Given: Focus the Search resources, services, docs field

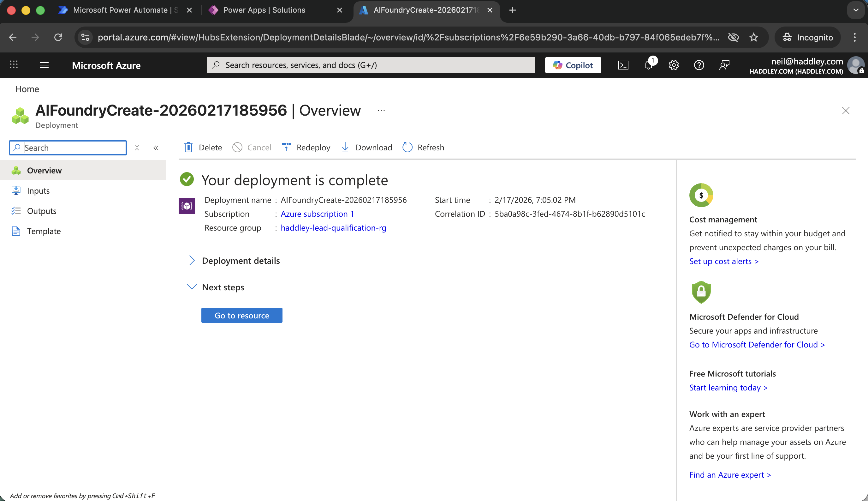Looking at the screenshot, I should click(x=370, y=65).
